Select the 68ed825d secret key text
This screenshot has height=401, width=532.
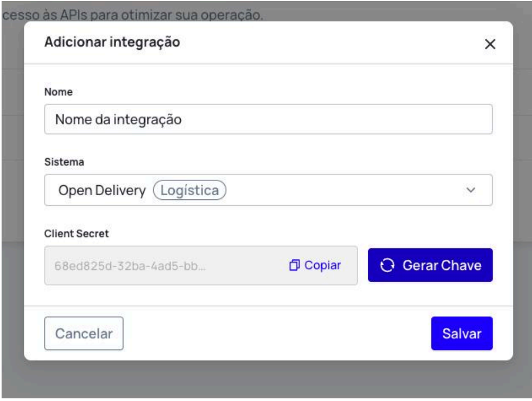click(129, 265)
